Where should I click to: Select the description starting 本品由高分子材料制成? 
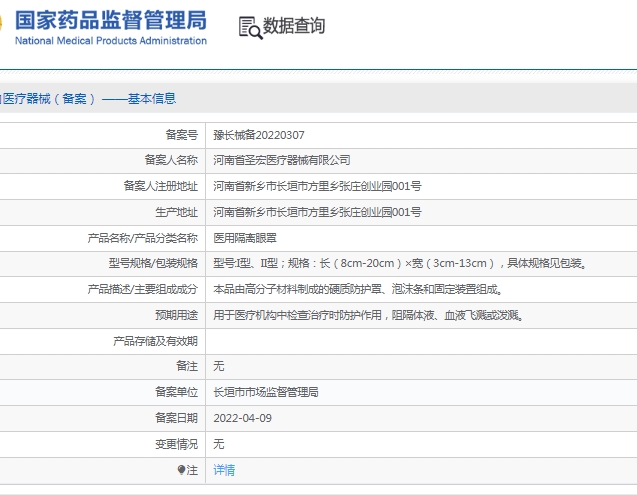point(359,289)
